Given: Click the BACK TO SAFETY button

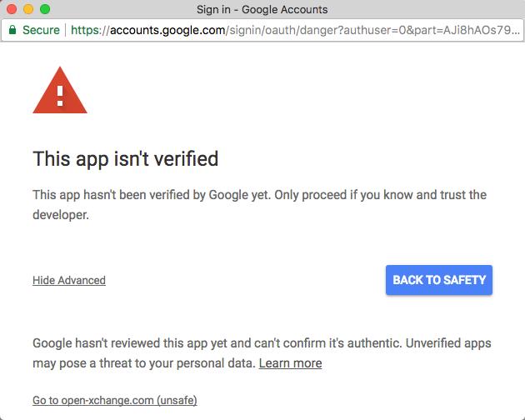Looking at the screenshot, I should coord(439,280).
